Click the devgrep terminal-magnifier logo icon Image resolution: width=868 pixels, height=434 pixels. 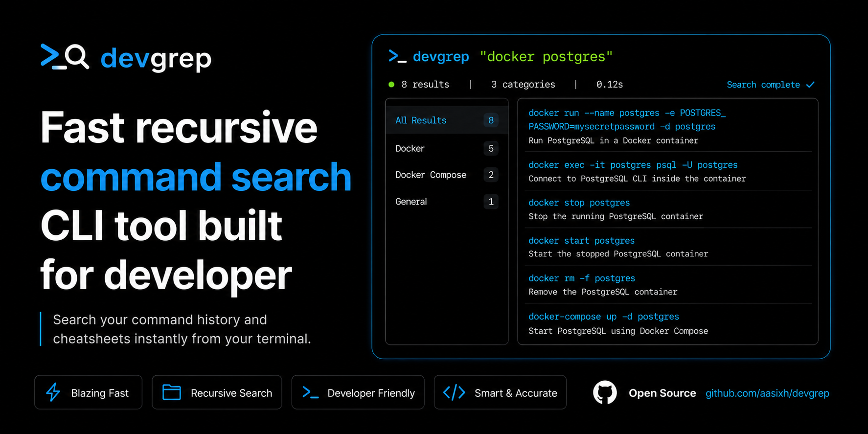pos(65,57)
